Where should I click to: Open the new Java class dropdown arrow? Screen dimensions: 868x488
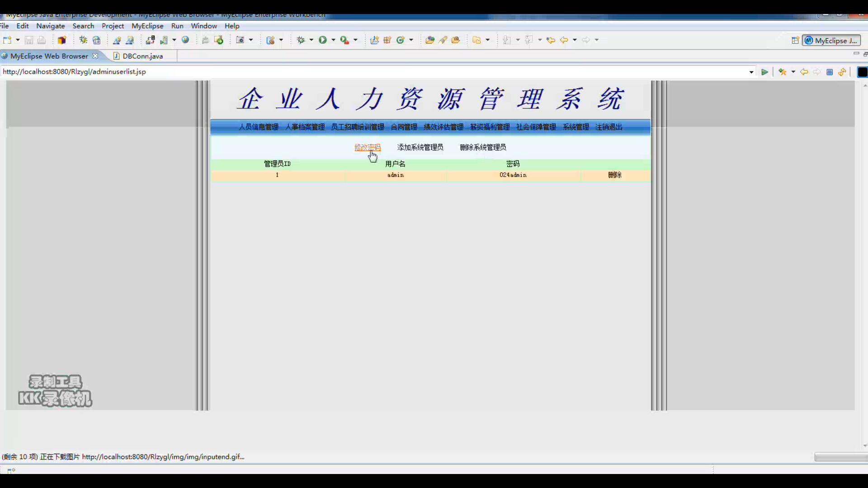[x=411, y=40]
